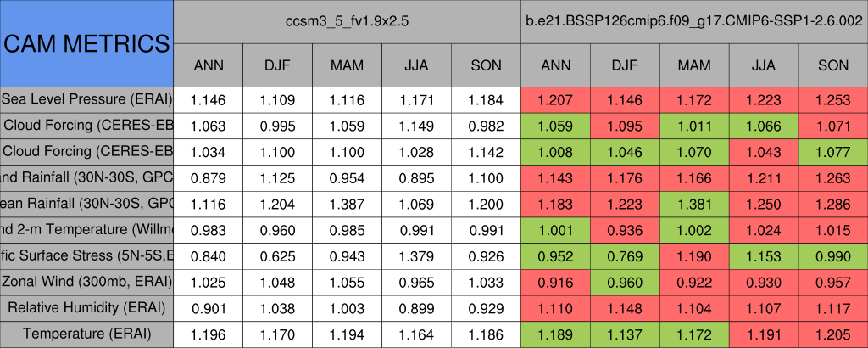Open the ccsm3_5_fv1.9x2.5 model header
This screenshot has height=348, width=868.
coord(348,22)
